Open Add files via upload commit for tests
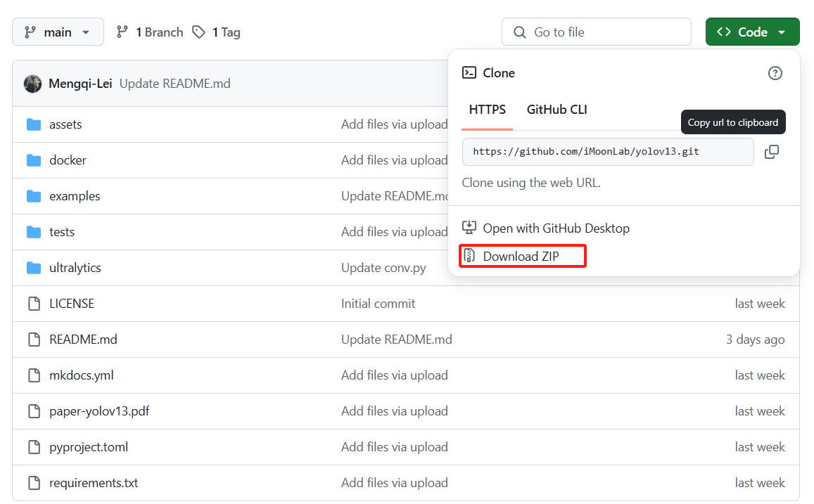This screenshot has height=504, width=814. tap(395, 232)
